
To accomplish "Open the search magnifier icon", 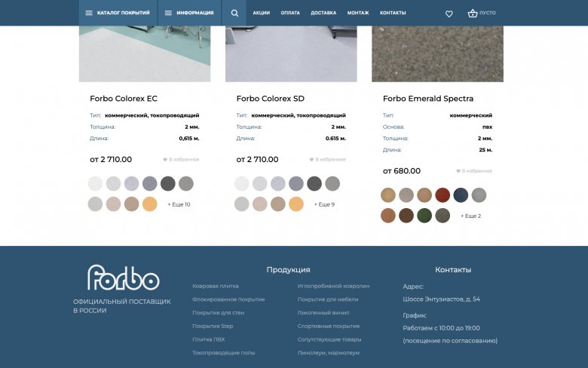I will [x=234, y=13].
